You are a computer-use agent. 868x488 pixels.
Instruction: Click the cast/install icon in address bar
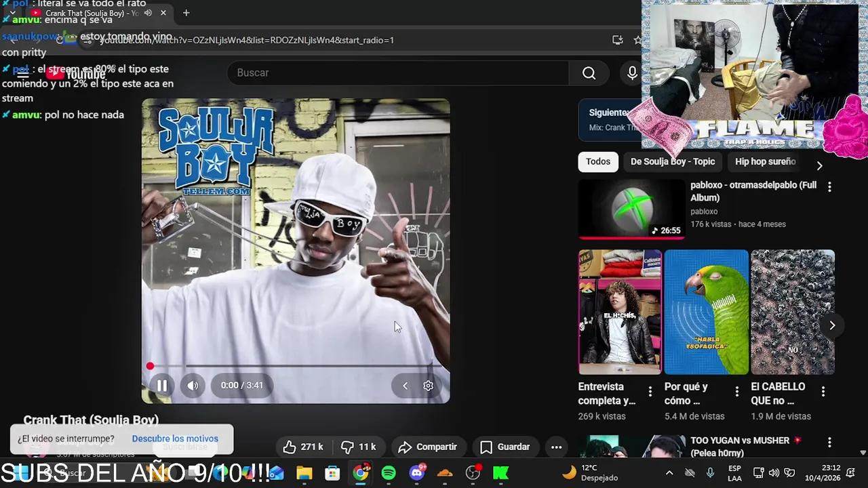(x=617, y=40)
